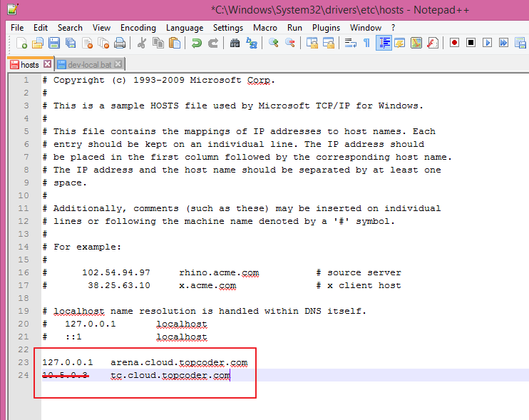The width and height of the screenshot is (529, 420).
Task: Click the Stop Recording macro icon
Action: point(471,43)
